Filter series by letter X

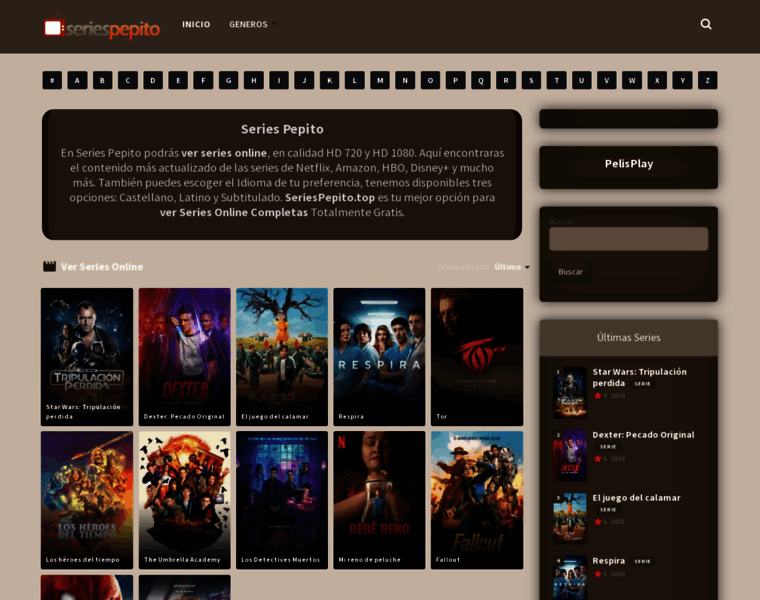pyautogui.click(x=657, y=80)
